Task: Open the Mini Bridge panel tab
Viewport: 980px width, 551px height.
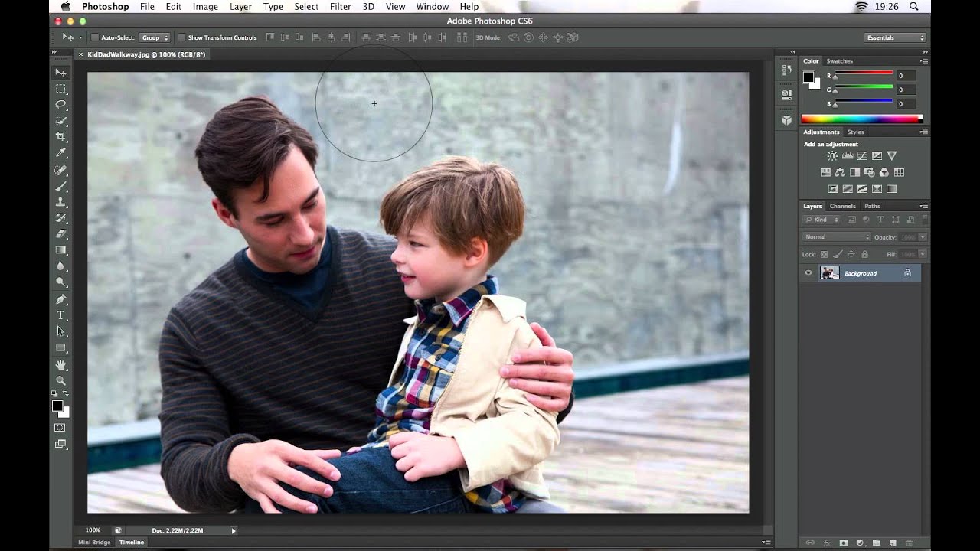Action: tap(94, 542)
